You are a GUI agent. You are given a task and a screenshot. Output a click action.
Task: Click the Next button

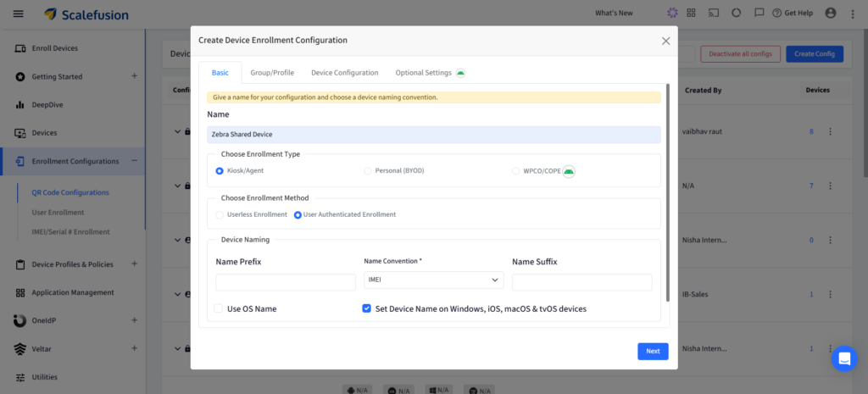click(x=653, y=352)
